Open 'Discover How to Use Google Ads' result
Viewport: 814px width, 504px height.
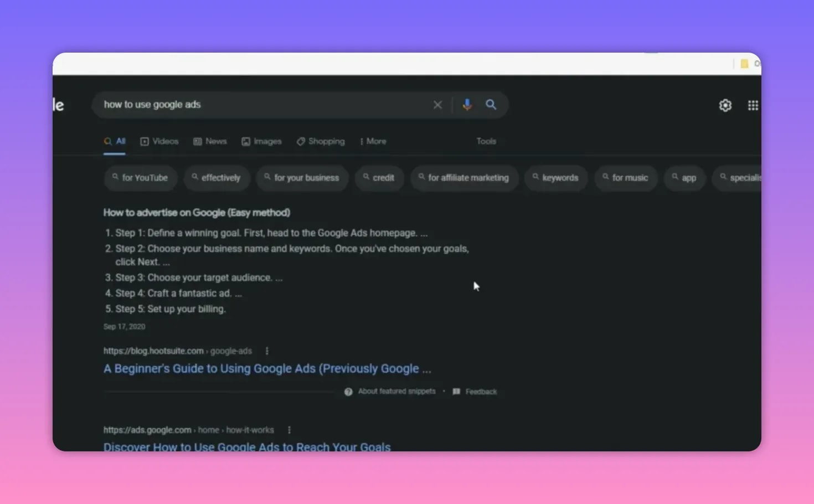[x=247, y=447]
